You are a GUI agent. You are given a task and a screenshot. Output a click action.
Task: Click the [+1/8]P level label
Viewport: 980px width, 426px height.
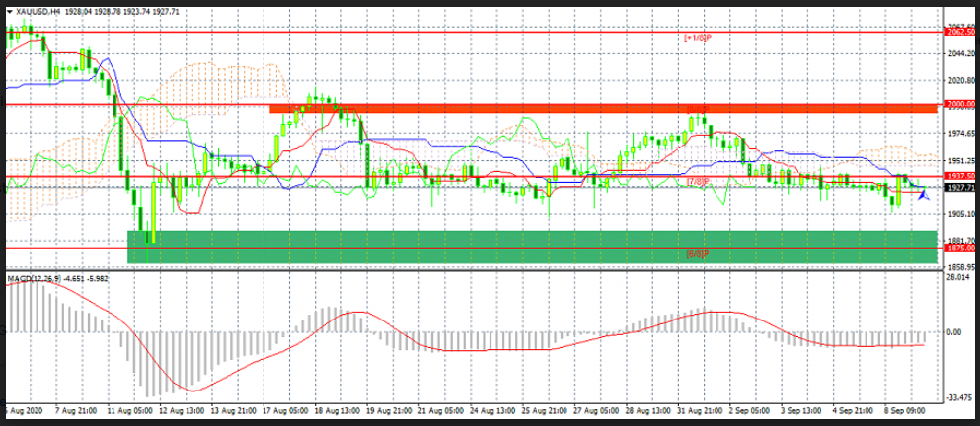point(697,37)
